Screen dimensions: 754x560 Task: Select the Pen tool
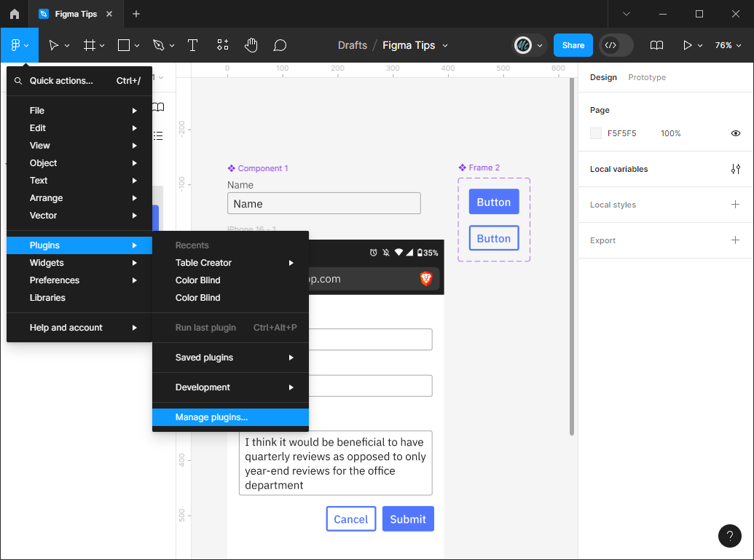(158, 45)
